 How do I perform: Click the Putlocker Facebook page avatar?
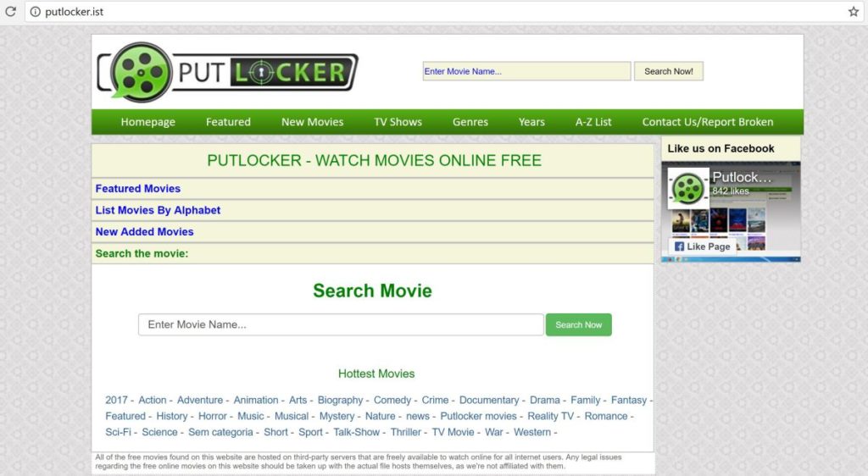pyautogui.click(x=687, y=188)
